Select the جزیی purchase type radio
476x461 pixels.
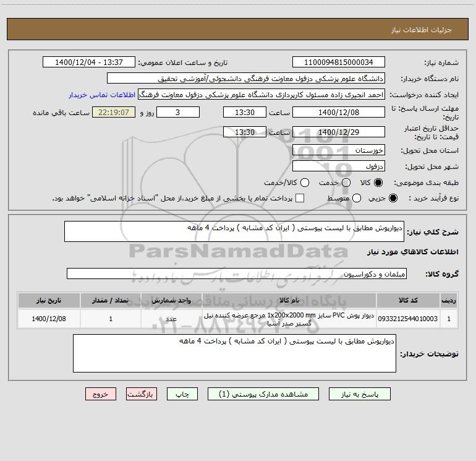(393, 198)
